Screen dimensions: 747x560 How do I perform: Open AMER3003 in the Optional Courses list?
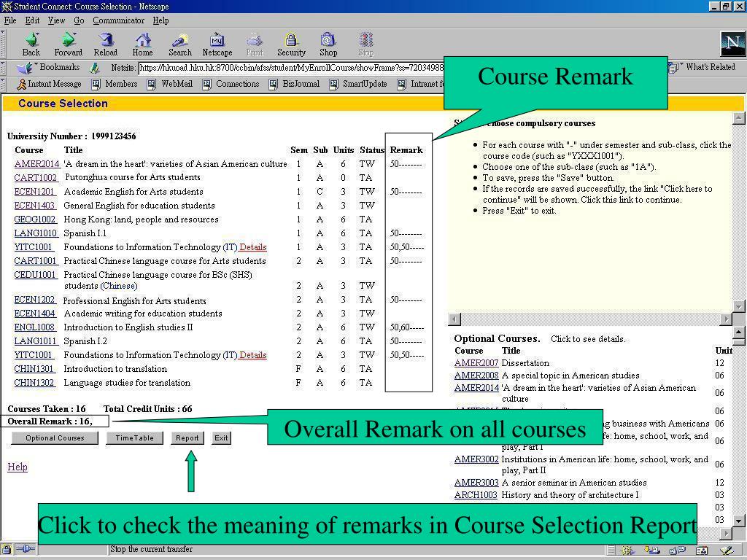(476, 483)
